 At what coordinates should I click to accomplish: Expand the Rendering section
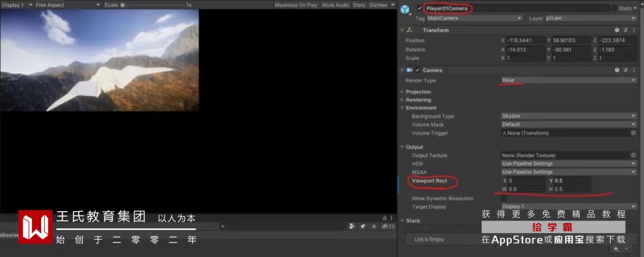click(402, 100)
